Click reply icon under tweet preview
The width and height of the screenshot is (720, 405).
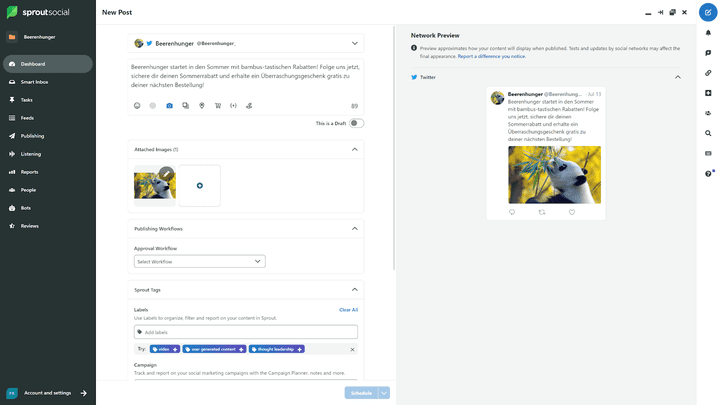point(512,212)
